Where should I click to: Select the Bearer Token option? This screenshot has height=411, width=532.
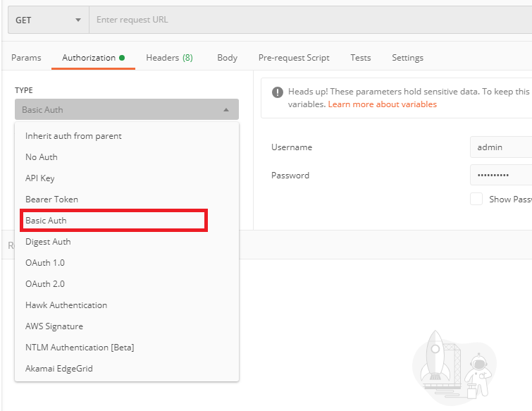pyautogui.click(x=51, y=200)
